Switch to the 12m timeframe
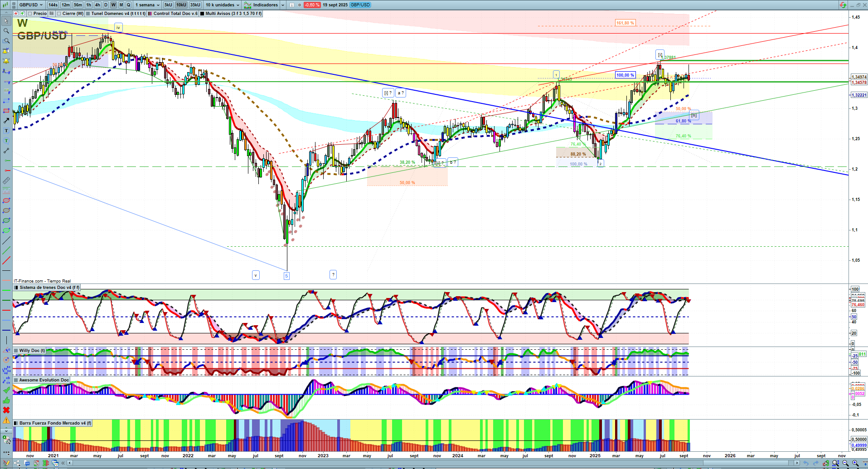The height and width of the screenshot is (469, 868). tap(66, 5)
